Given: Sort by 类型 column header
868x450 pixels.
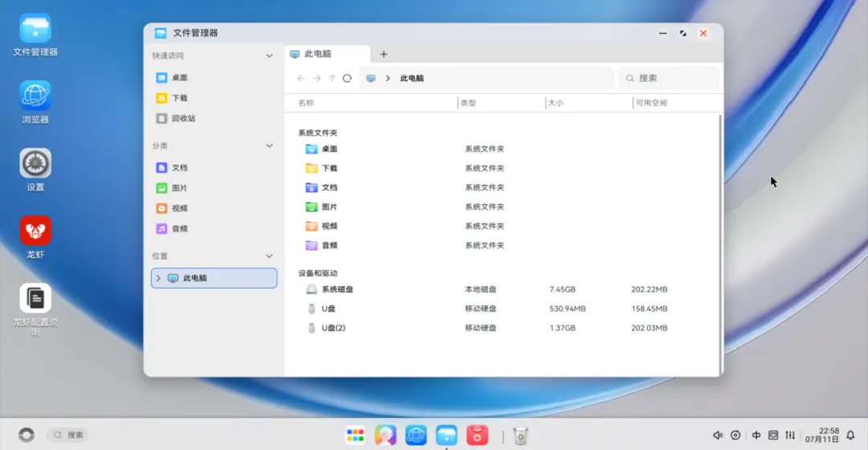Looking at the screenshot, I should (469, 103).
